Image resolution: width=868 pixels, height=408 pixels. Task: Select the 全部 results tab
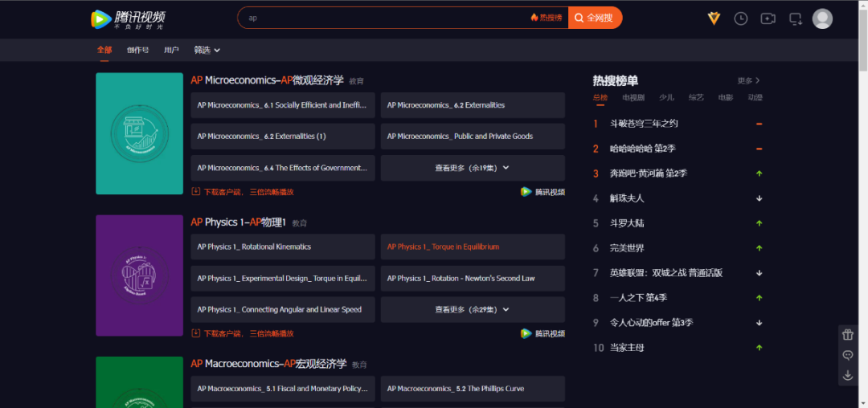tap(104, 50)
